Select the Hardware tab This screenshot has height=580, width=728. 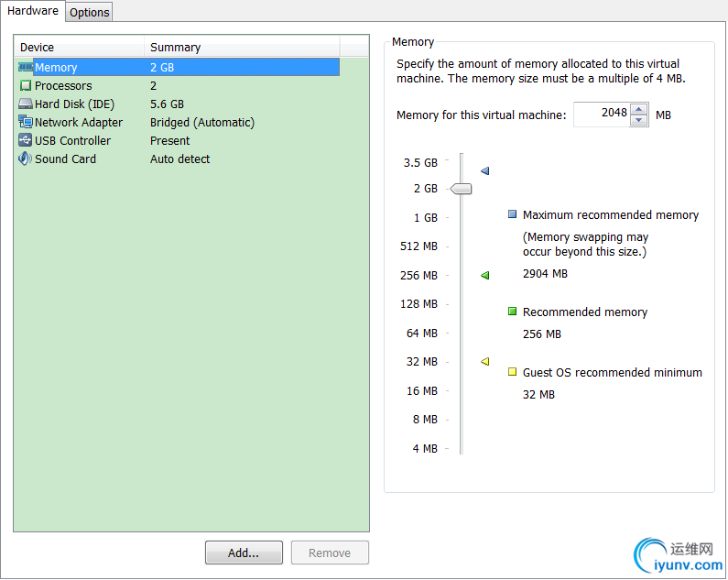point(32,11)
